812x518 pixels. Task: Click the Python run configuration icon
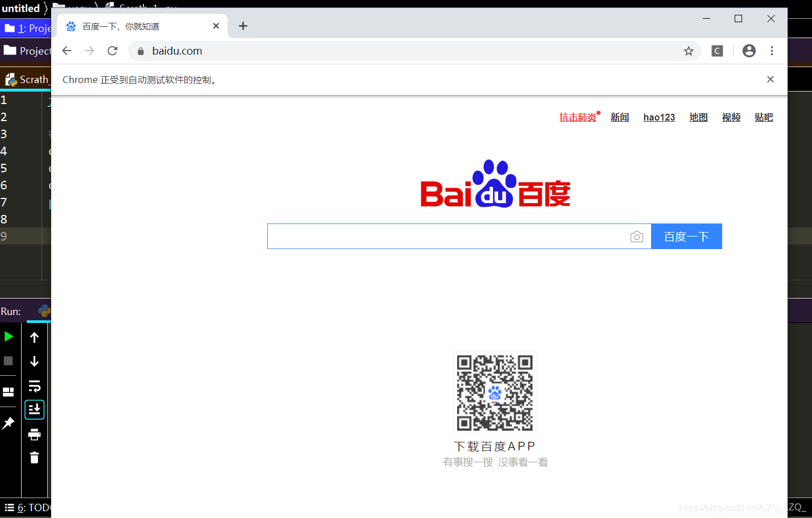44,311
